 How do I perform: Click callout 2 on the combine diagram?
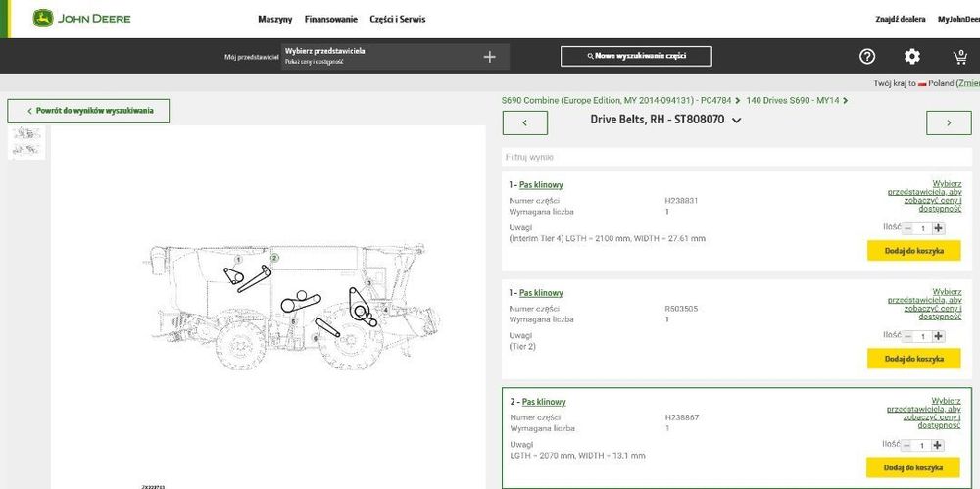coord(274,258)
